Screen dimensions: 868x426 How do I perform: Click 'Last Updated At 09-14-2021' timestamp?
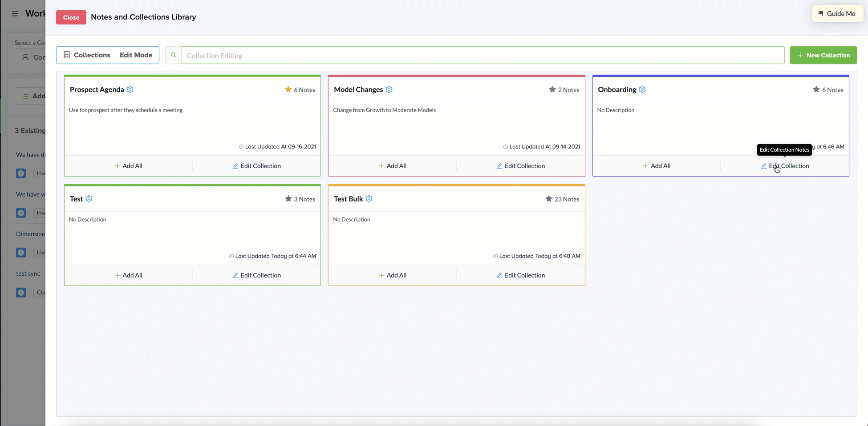(545, 147)
